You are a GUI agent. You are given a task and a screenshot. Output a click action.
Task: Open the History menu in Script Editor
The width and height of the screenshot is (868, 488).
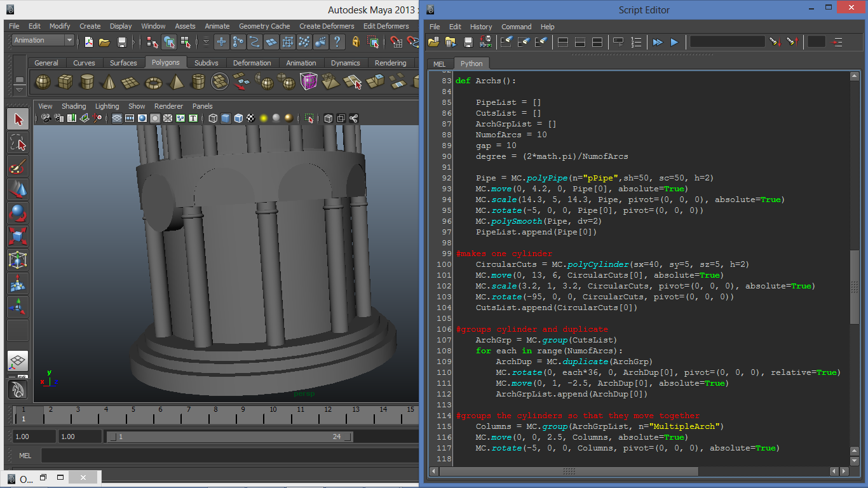point(480,27)
